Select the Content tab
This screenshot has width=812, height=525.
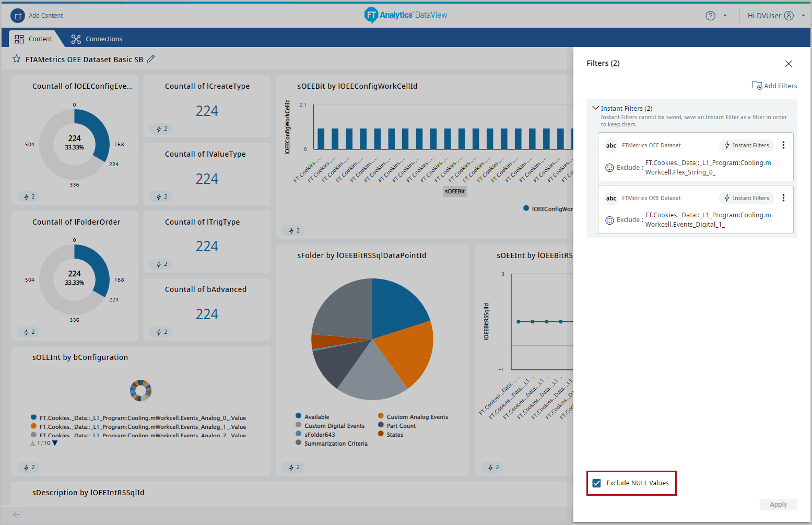tap(33, 39)
